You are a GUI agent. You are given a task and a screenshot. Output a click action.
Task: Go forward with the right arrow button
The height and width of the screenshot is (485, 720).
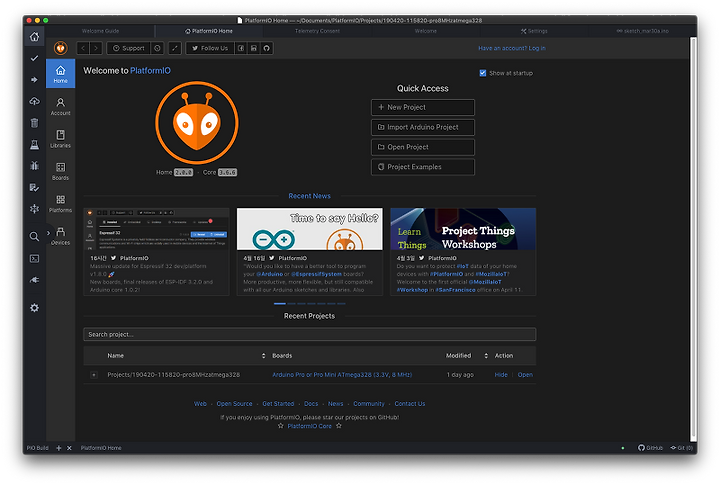point(96,48)
